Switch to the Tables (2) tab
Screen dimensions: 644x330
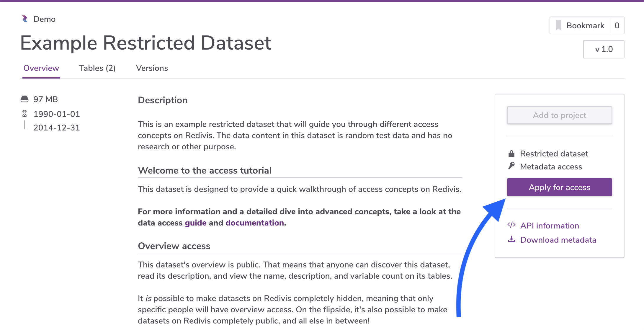(x=97, y=68)
